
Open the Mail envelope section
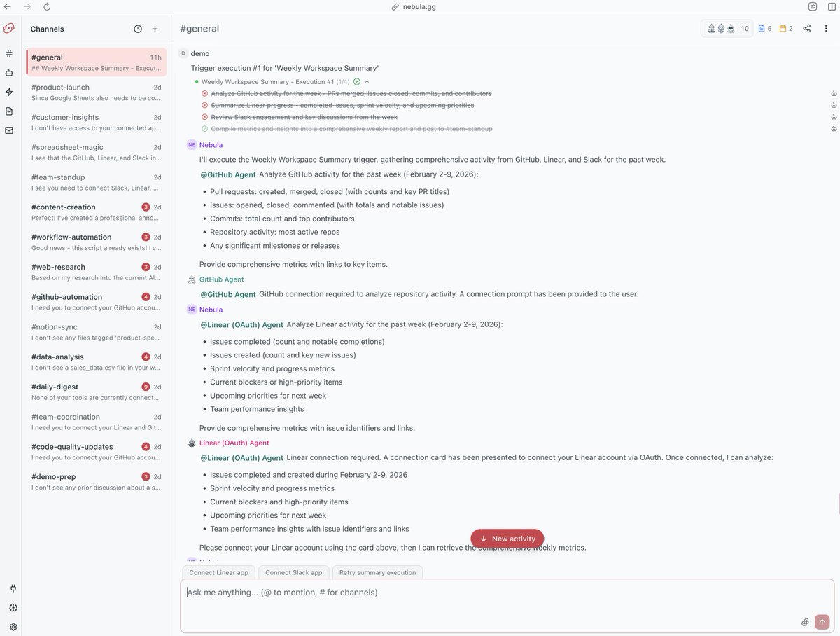click(9, 130)
